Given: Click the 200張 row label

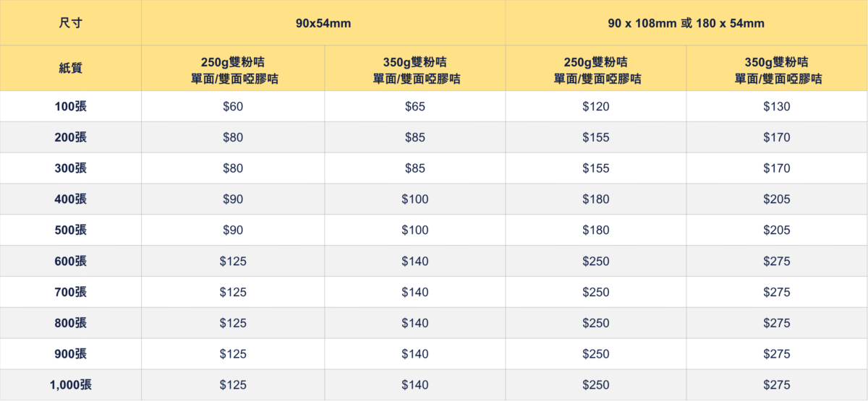Looking at the screenshot, I should (70, 137).
